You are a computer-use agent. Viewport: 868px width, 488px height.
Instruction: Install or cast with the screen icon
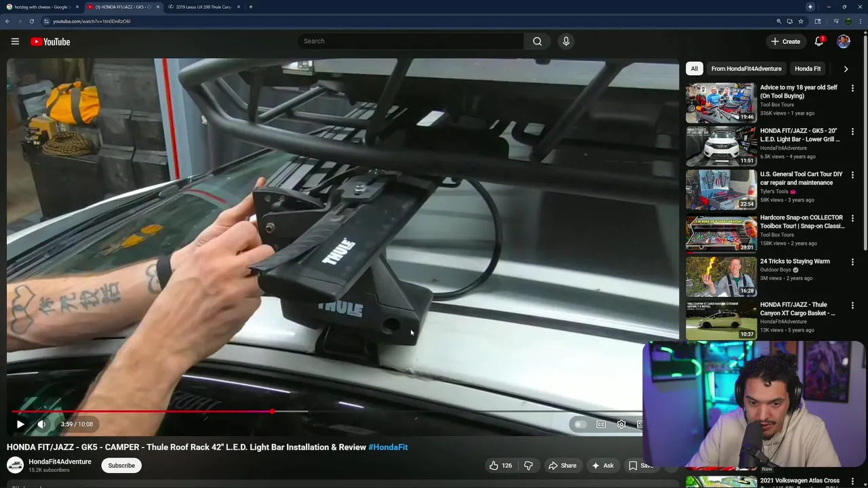(789, 21)
